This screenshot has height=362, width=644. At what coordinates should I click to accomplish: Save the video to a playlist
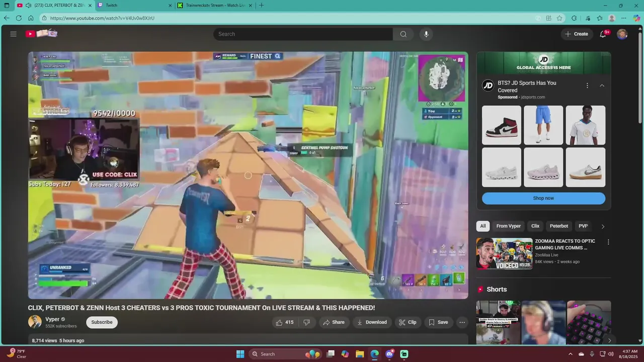pos(438,322)
